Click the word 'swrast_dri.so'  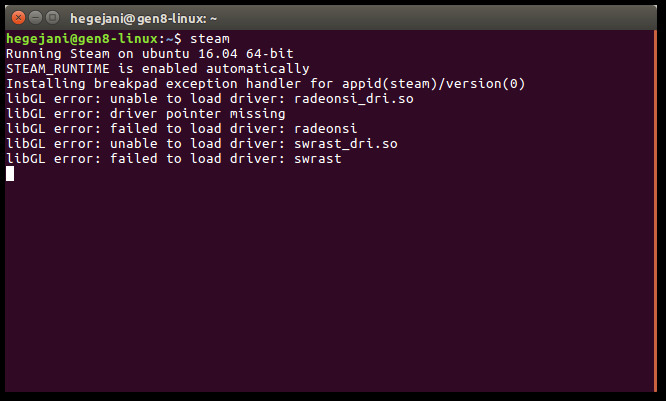tap(346, 144)
